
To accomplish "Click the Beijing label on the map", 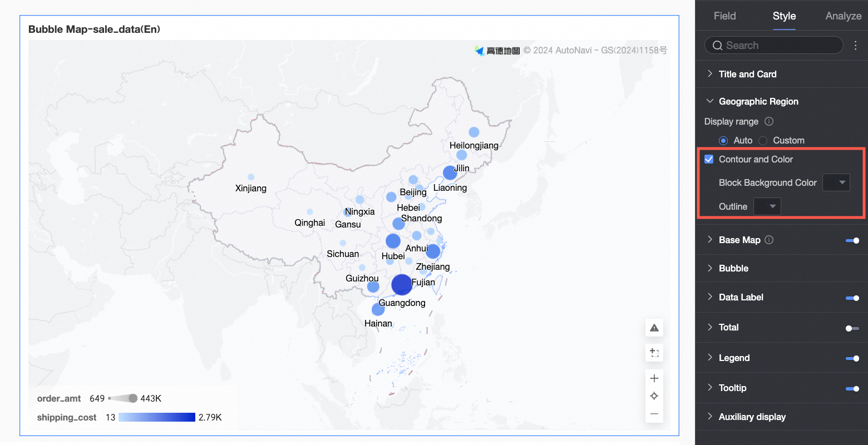I will [413, 192].
